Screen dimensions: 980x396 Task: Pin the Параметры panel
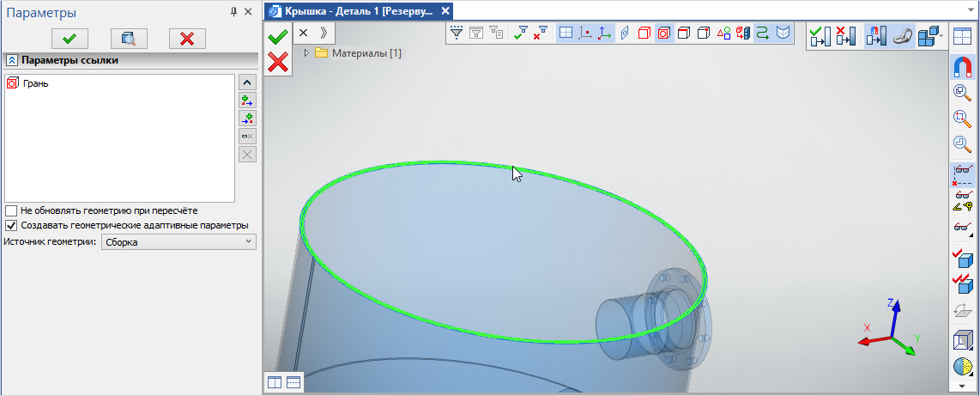click(x=233, y=12)
